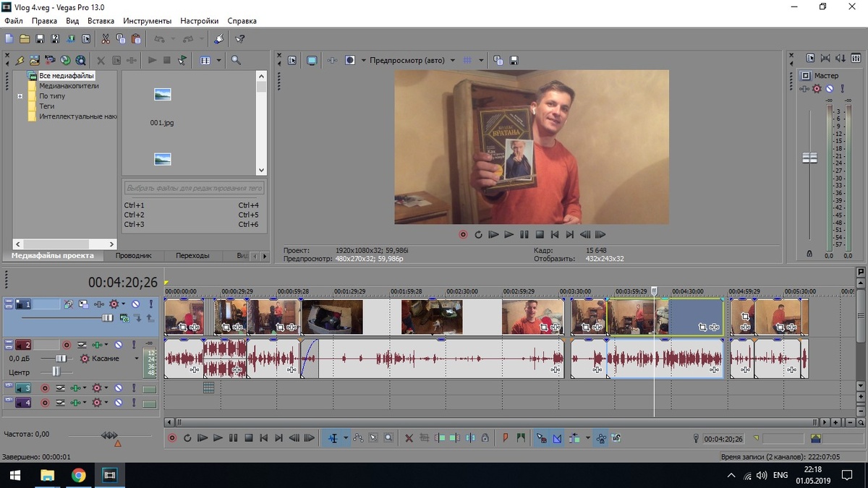Copy the preview snapshot to clipboard
The image size is (868, 488).
point(498,60)
